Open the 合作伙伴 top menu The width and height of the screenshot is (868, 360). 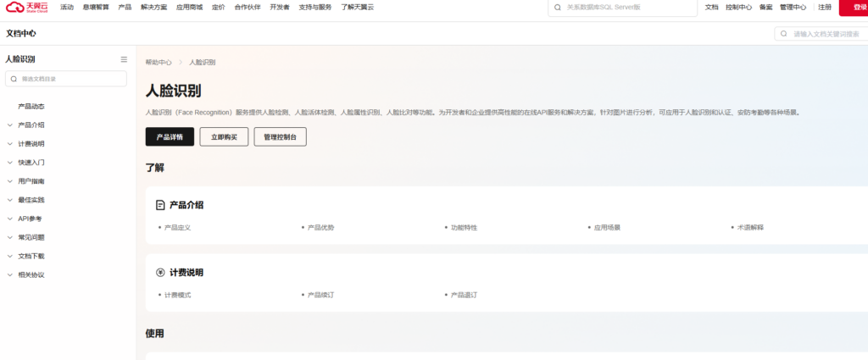248,8
